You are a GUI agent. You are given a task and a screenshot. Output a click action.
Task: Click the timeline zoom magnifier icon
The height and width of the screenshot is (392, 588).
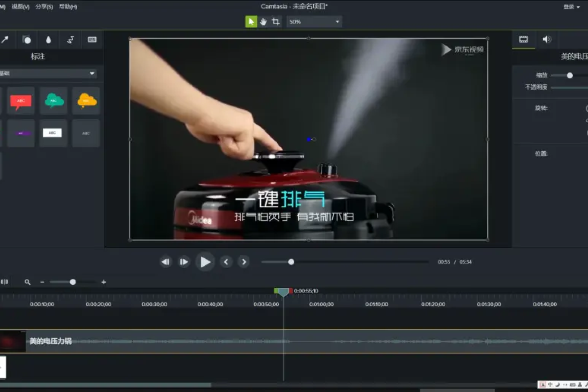27,282
